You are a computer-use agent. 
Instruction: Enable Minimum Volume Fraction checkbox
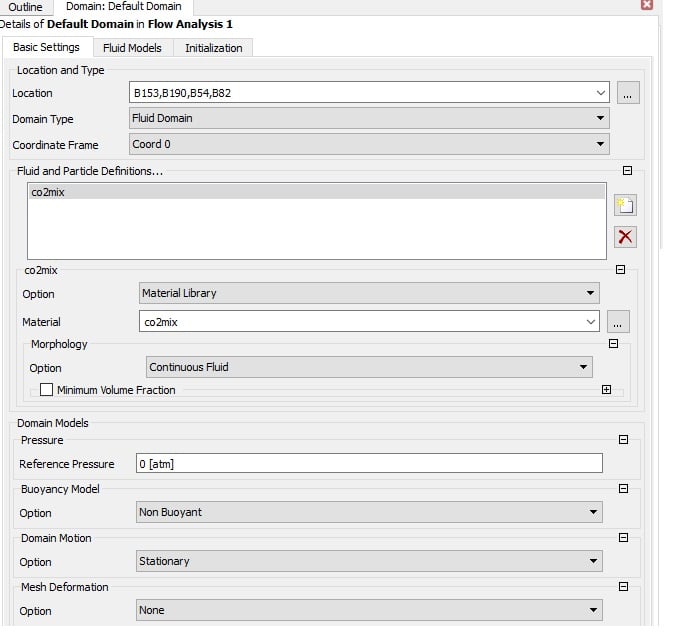click(46, 390)
